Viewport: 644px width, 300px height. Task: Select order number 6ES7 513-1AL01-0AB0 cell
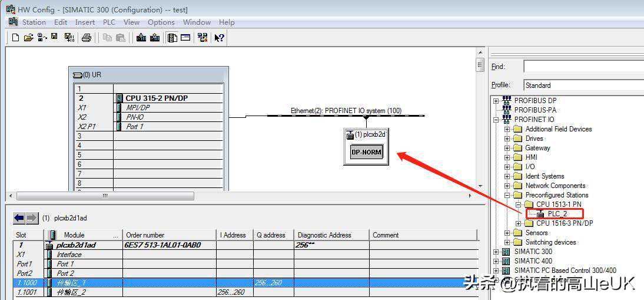(169, 245)
